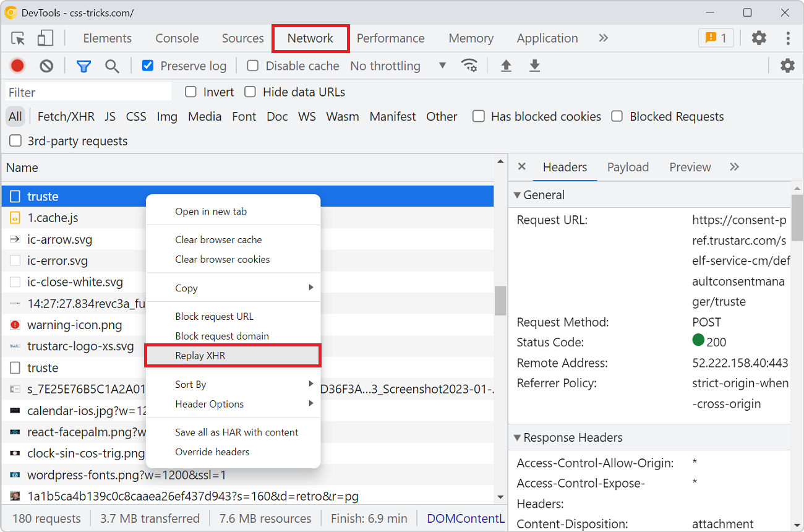Stop recording network log with red button
Viewport: 804px width, 532px height.
[17, 66]
